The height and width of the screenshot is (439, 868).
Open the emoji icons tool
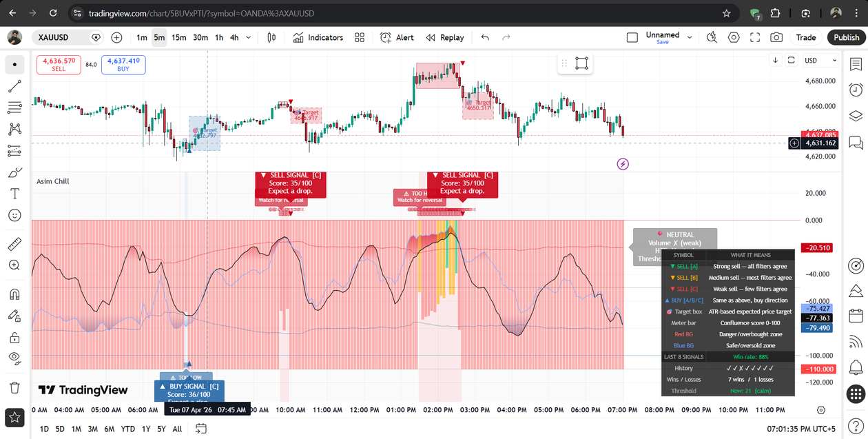[14, 215]
